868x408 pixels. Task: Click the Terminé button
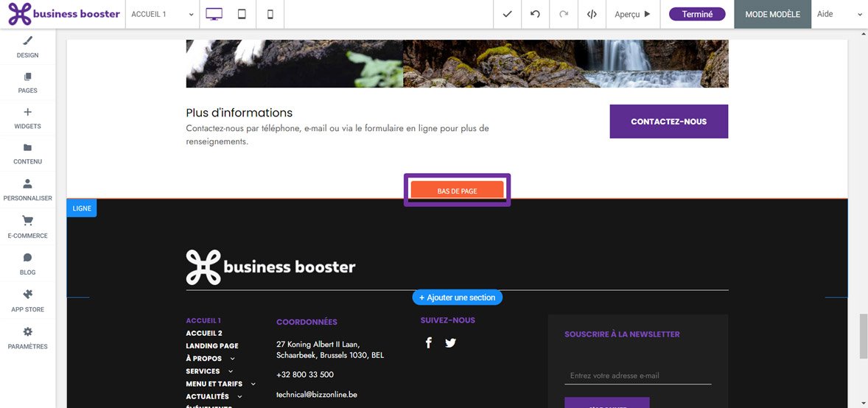697,14
